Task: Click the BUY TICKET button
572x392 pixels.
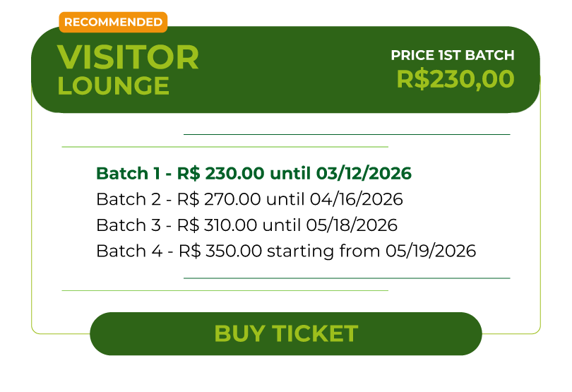Action: [x=286, y=333]
